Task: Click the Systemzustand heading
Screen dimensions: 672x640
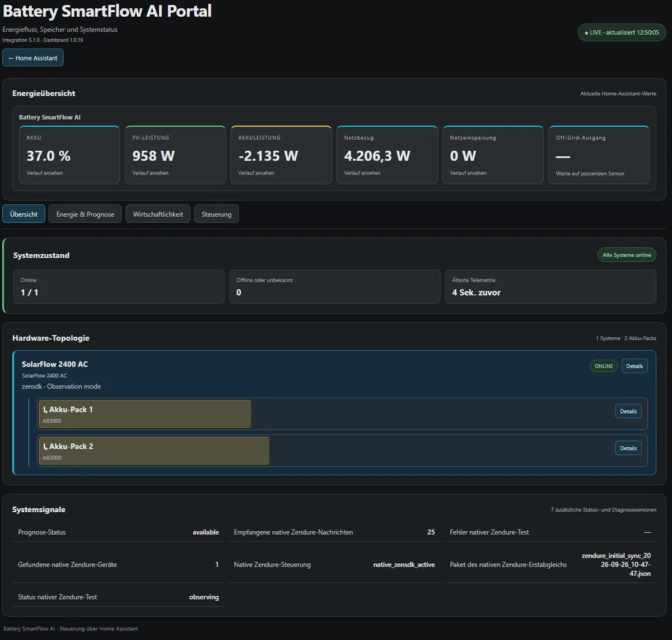Action: point(41,255)
